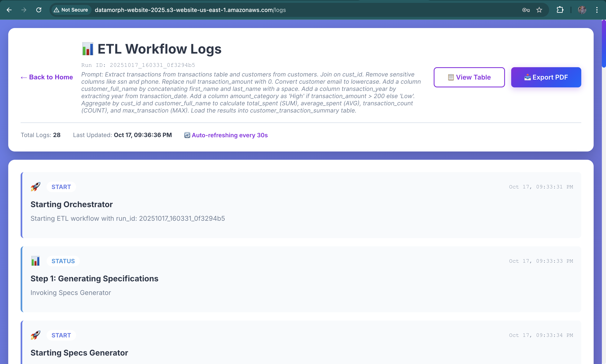Click the START badge on Starting Specs Generator
The height and width of the screenshot is (364, 606).
(x=61, y=335)
